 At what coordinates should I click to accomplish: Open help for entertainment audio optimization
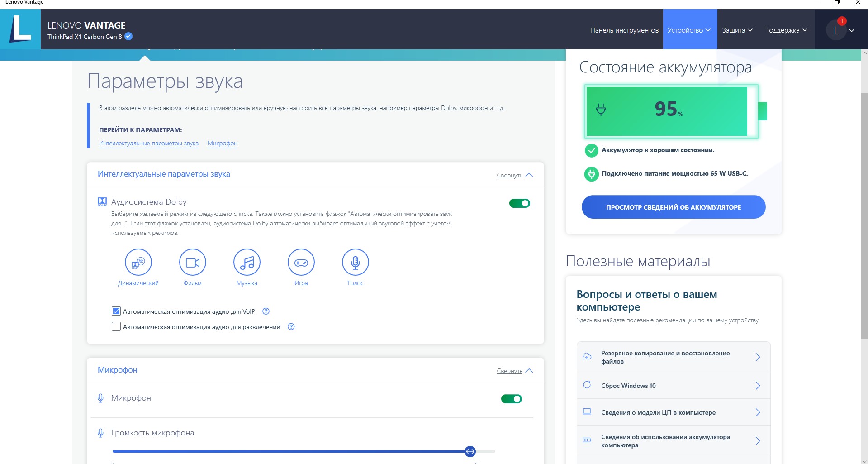pos(291,327)
